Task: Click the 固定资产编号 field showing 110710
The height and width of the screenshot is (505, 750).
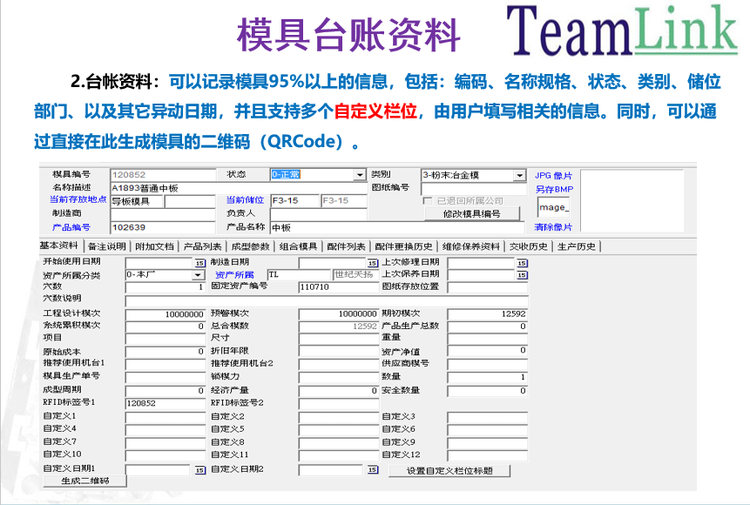Action: coord(339,287)
